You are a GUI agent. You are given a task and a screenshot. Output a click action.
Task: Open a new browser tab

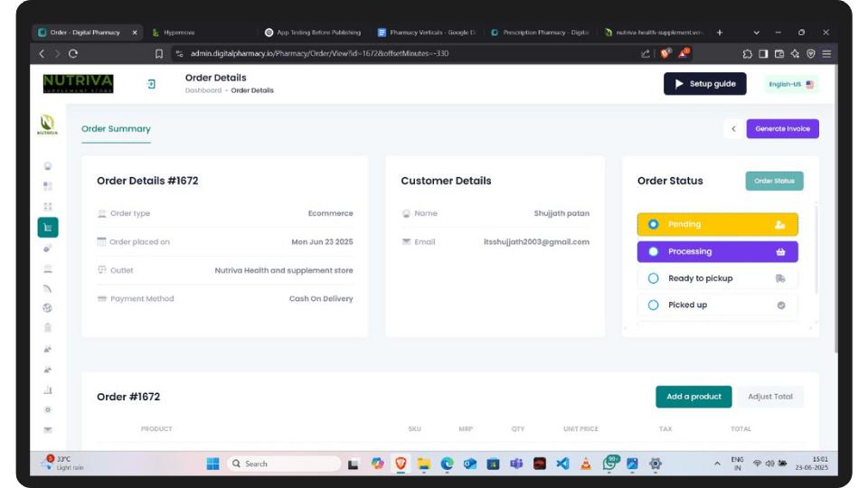720,33
